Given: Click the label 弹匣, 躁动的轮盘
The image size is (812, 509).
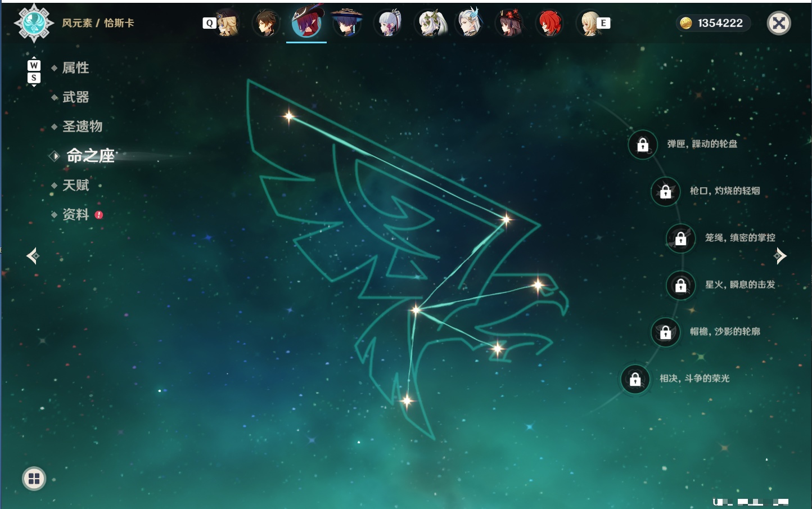Looking at the screenshot, I should click(702, 144).
